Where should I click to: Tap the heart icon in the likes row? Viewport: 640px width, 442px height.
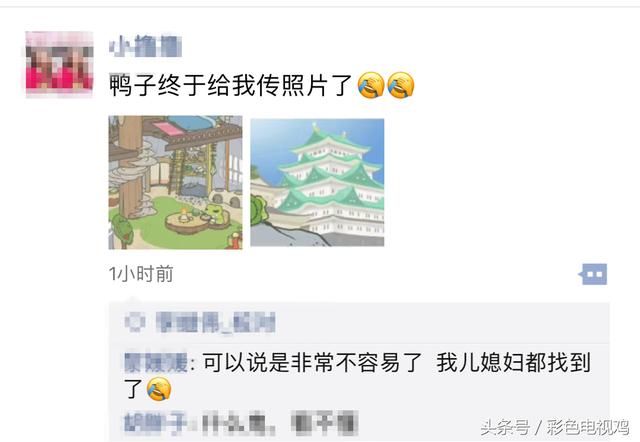[135, 322]
